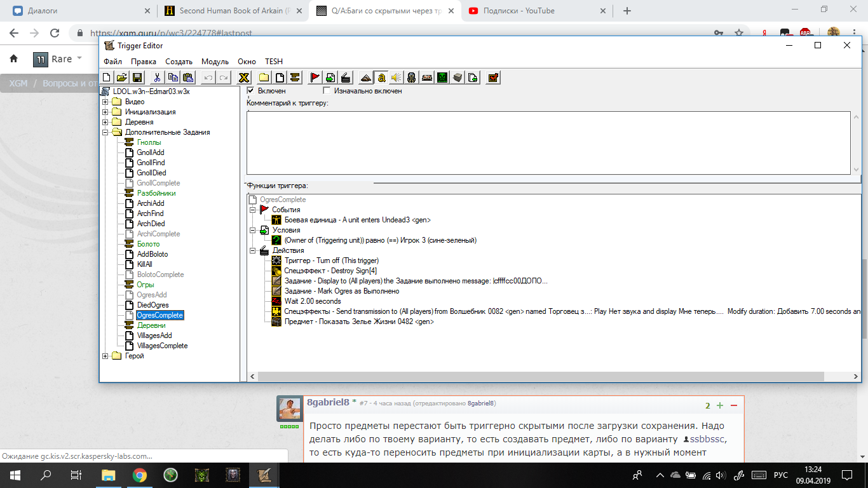Add a new condition green arrow icon

330,78
